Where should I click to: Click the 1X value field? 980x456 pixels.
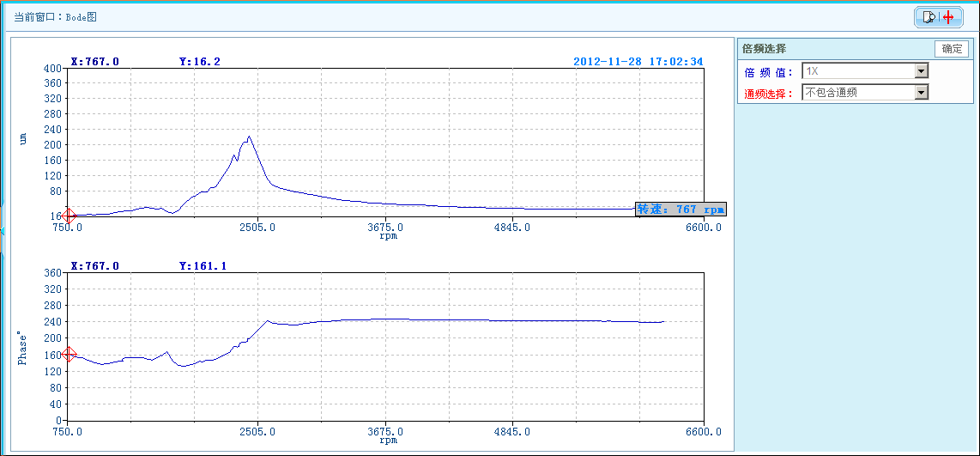[x=857, y=71]
